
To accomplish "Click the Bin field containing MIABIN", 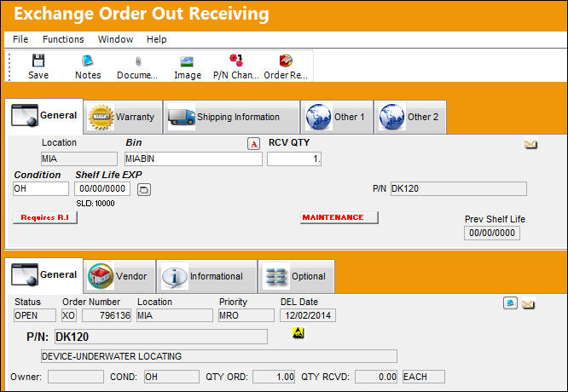I will tap(194, 159).
